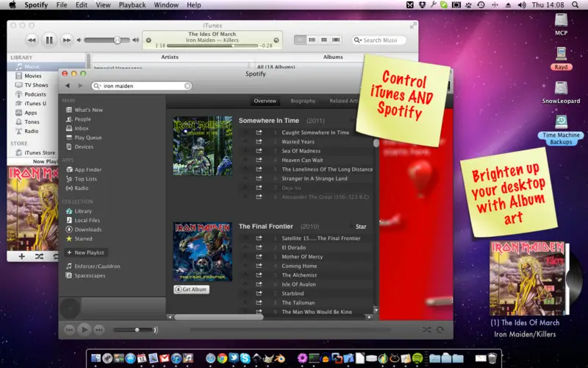The image size is (588, 368).
Task: Click the Spotlight search icon
Action: 575,5
